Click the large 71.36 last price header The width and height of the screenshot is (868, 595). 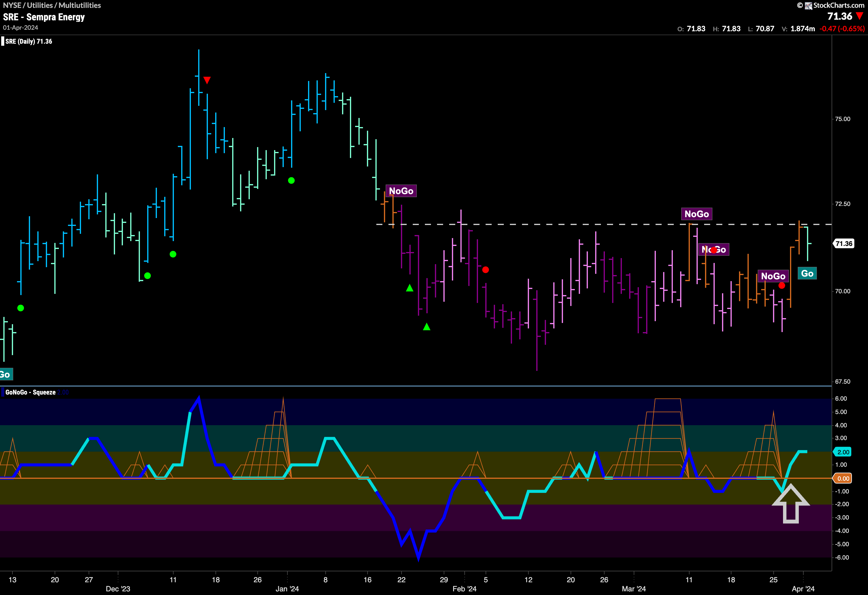839,16
